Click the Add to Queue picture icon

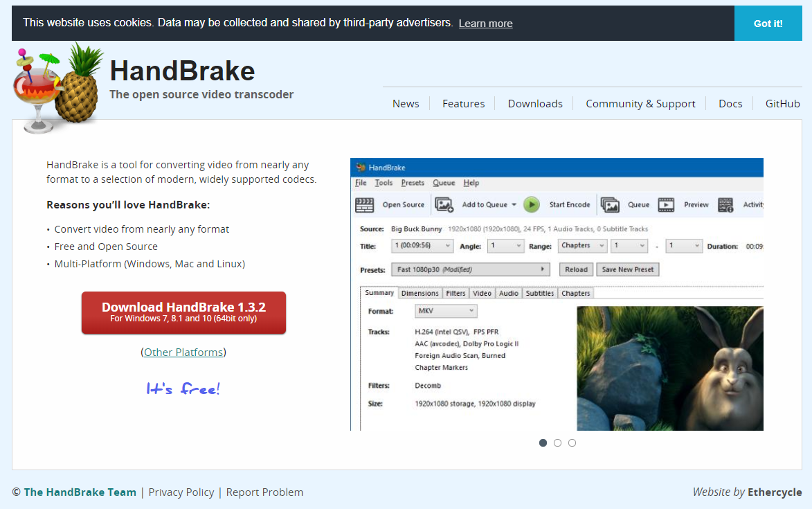pyautogui.click(x=444, y=205)
